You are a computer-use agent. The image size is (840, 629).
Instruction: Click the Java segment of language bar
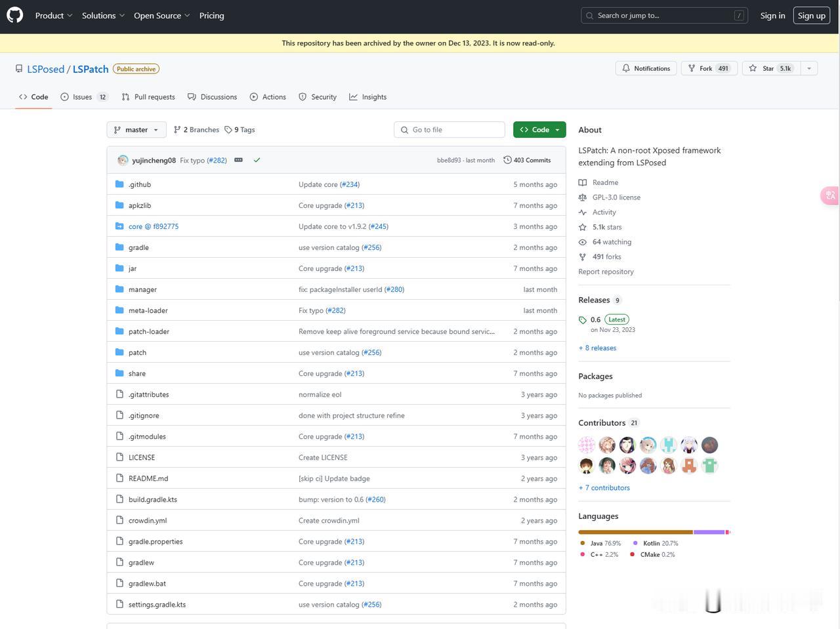[x=635, y=532]
